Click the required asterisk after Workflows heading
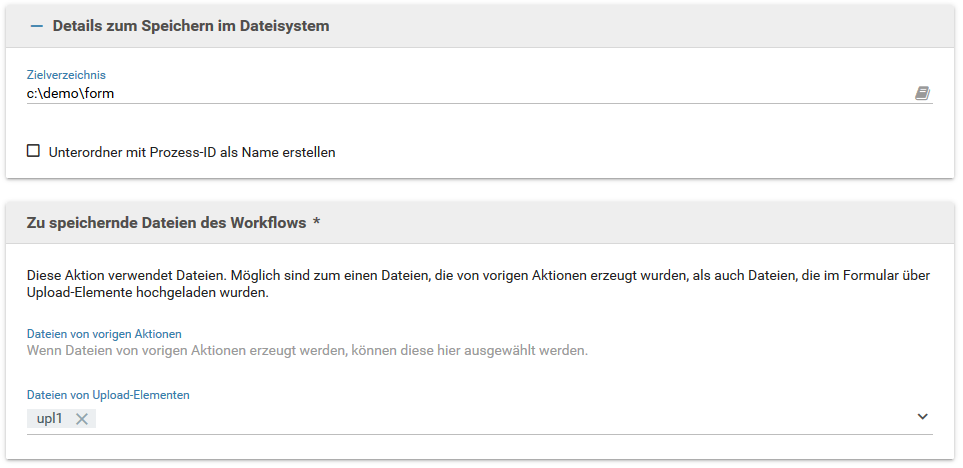This screenshot has width=963, height=468. coord(317,223)
